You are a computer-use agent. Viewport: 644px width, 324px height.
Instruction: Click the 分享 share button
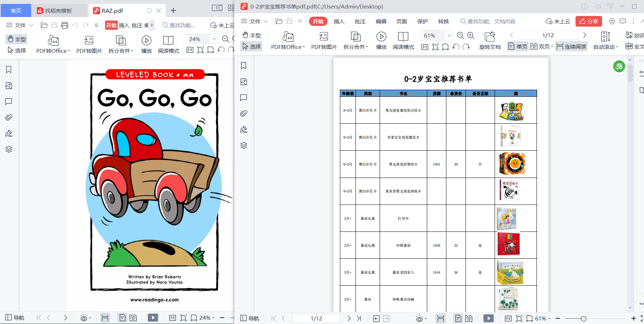(588, 21)
